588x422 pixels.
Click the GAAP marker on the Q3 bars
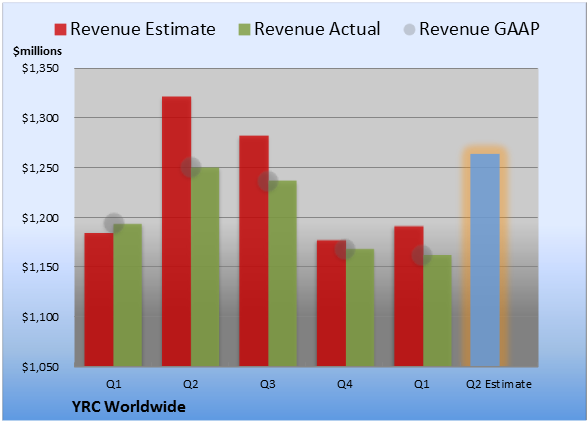click(x=268, y=182)
